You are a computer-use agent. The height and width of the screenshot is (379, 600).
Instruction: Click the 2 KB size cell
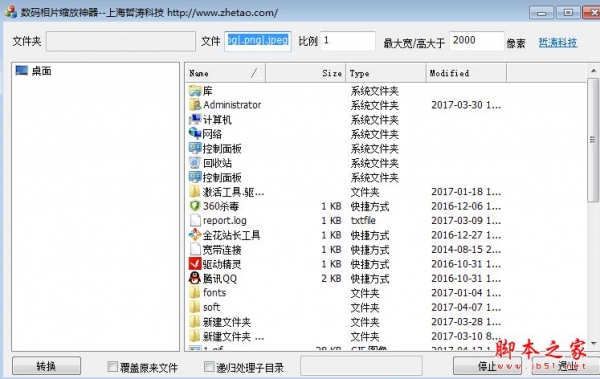331,278
